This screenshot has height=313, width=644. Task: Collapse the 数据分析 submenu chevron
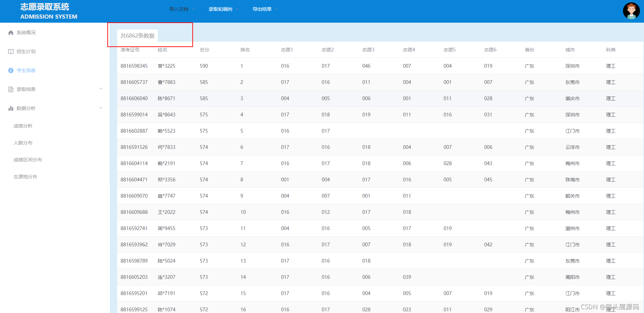(x=101, y=108)
